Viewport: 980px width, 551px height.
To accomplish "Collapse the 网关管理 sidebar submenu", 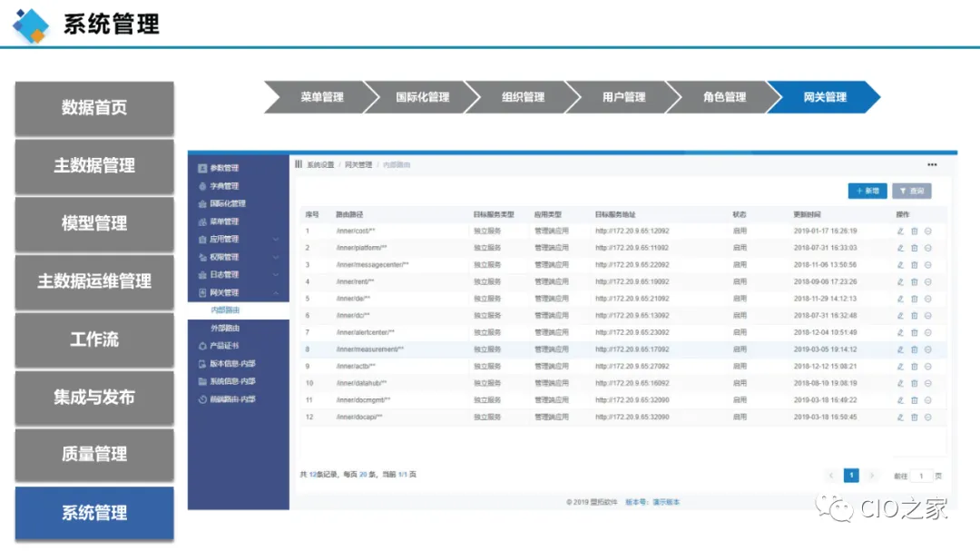I will [276, 292].
